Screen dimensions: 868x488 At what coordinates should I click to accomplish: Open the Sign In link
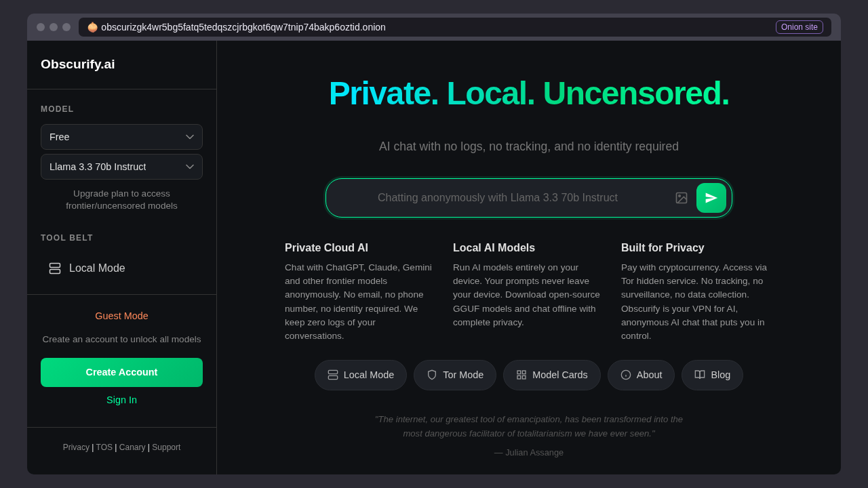coord(121,400)
